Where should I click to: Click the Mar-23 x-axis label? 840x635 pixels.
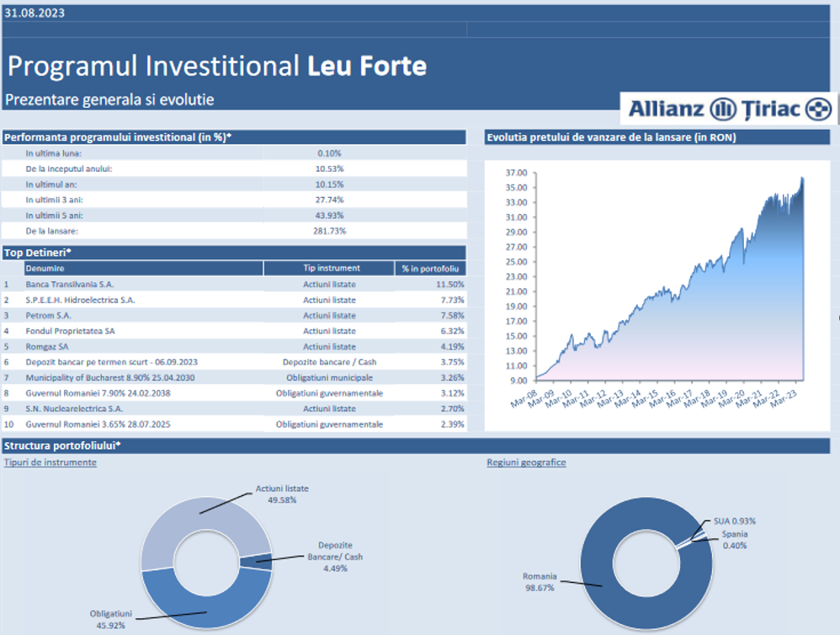coord(784,399)
